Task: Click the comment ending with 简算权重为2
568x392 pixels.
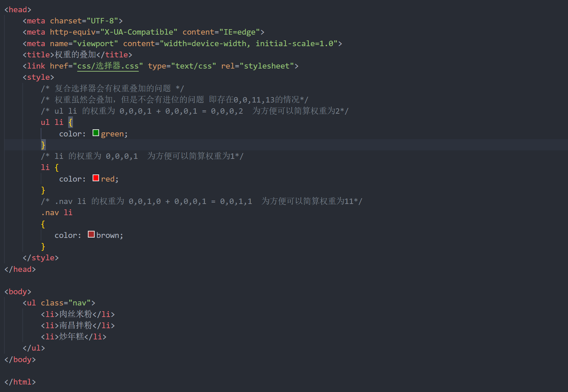Action: click(195, 111)
